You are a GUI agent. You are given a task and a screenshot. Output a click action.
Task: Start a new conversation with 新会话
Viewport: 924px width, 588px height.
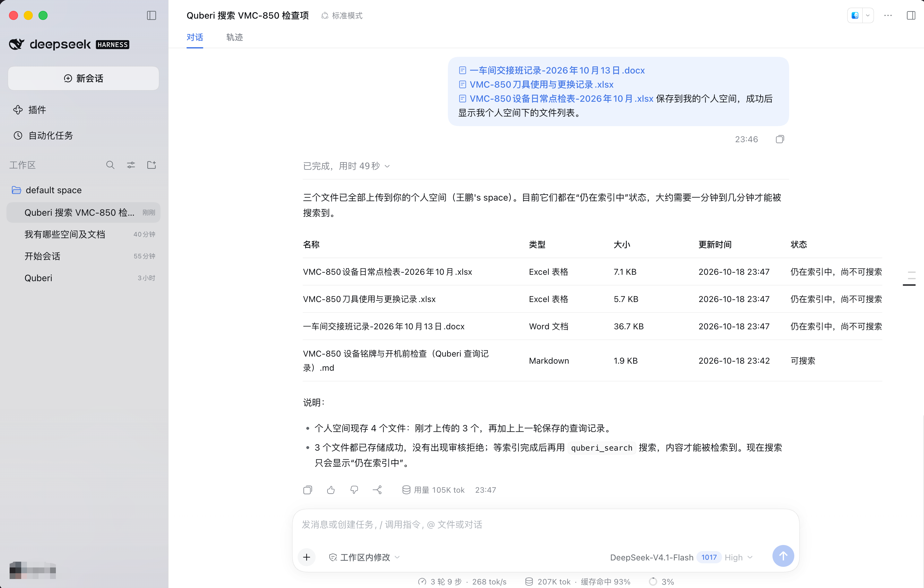(83, 78)
